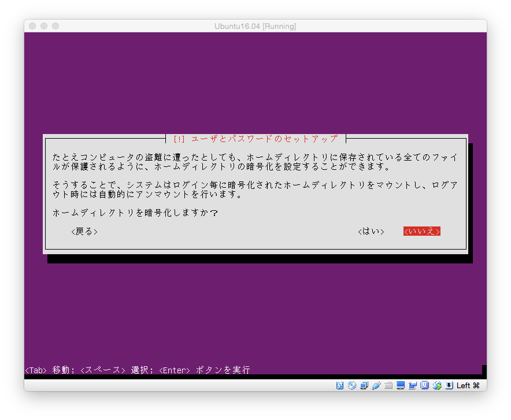Click the green zoom traffic light
This screenshot has width=511, height=420.
(55, 26)
